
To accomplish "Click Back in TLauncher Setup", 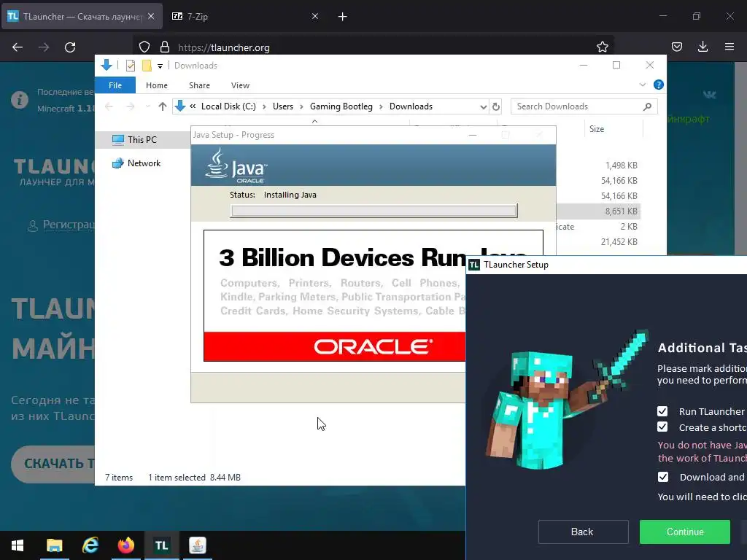I will pos(583,532).
